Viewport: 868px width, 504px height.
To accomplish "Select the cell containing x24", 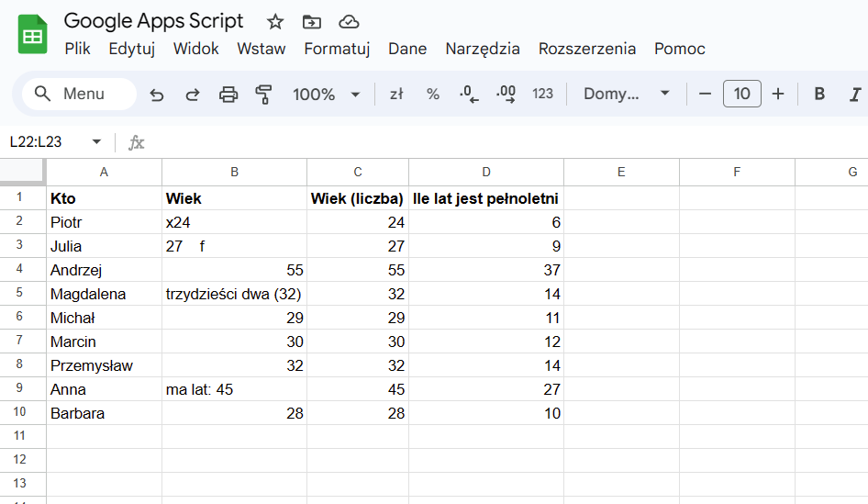I will click(x=235, y=222).
